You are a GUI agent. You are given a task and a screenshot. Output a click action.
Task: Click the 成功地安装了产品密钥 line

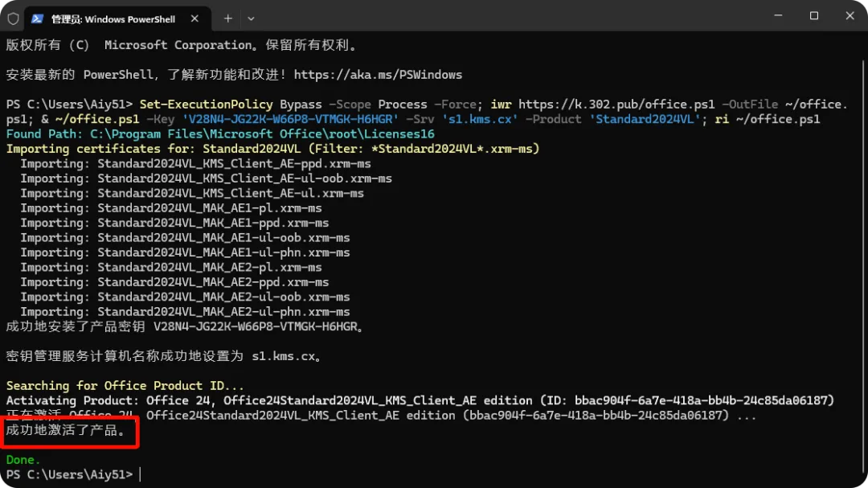tap(185, 327)
